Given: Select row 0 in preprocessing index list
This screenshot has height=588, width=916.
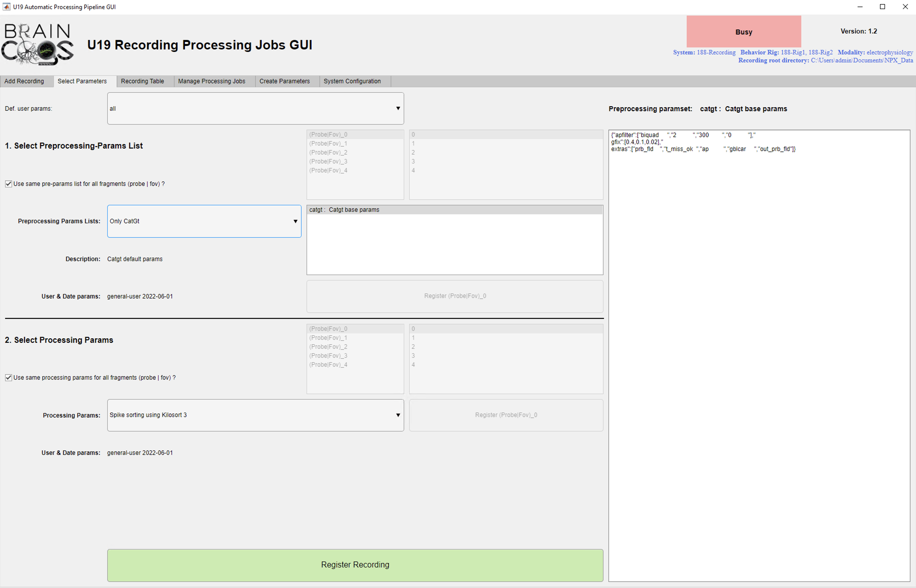Looking at the screenshot, I should [x=506, y=134].
